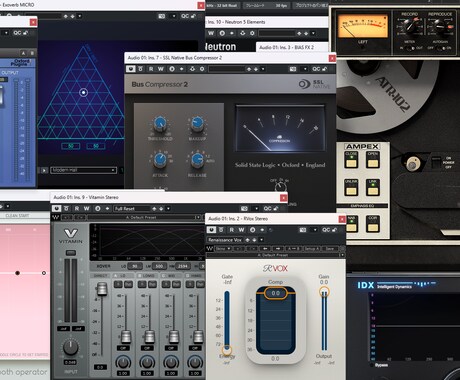Click the play button beside Modern Hall
Screen dimensions: 460x380
44,170
